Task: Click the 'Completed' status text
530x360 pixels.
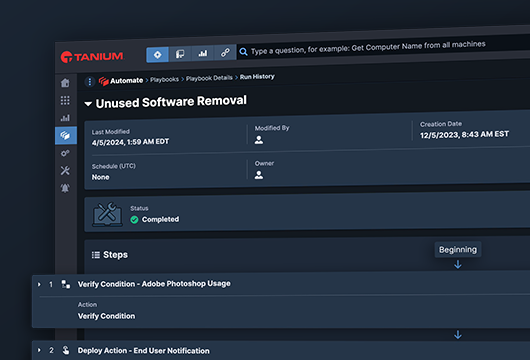Action: click(x=161, y=219)
